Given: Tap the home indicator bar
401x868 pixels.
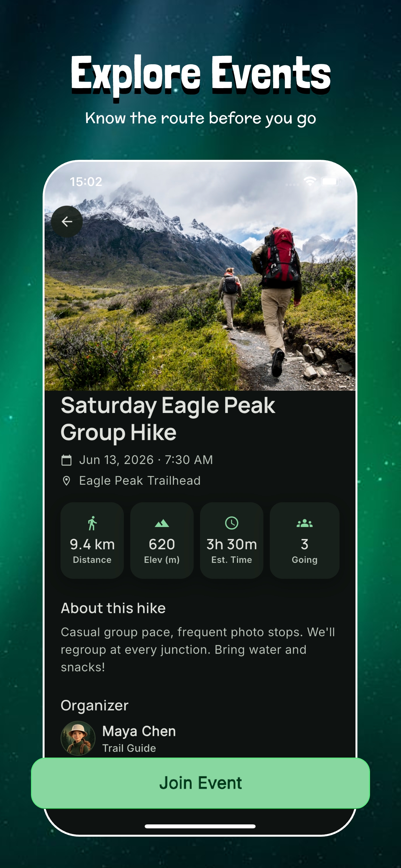Looking at the screenshot, I should [200, 826].
